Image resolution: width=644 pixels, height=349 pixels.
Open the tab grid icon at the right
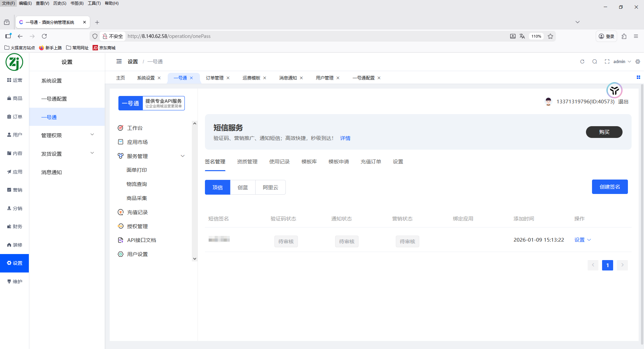[638, 78]
